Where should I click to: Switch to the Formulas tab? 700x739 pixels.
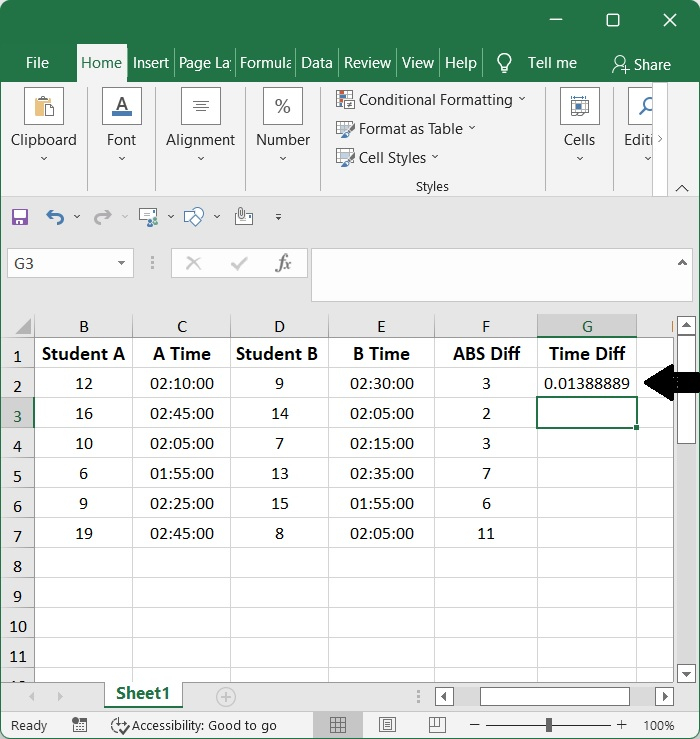(x=265, y=63)
